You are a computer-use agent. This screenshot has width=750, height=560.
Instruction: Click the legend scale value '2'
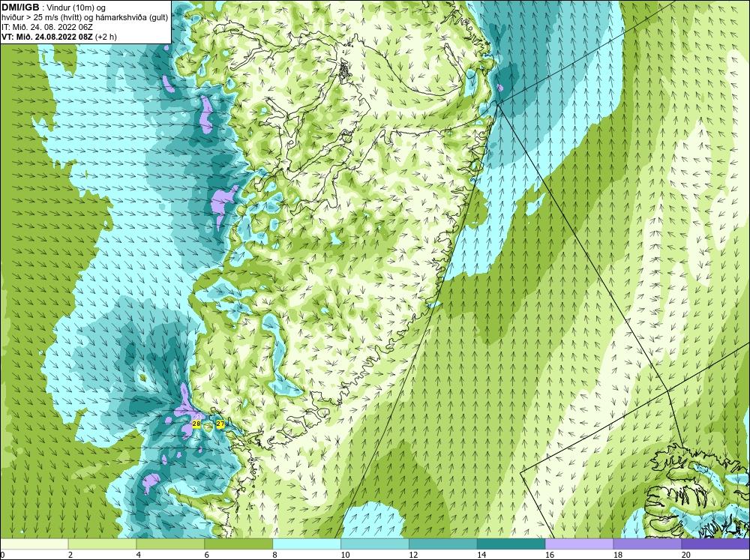click(x=70, y=555)
